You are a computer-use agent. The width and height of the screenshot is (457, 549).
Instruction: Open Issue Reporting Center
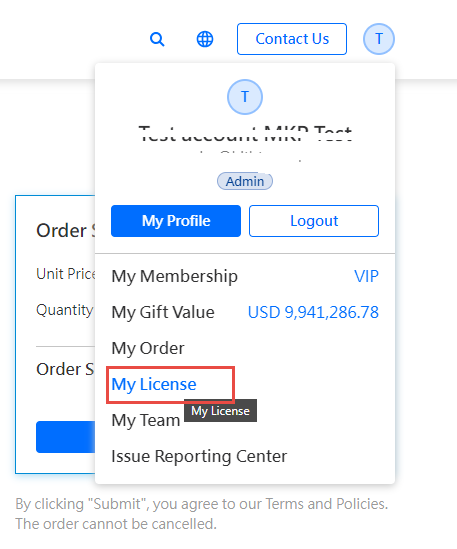point(199,456)
